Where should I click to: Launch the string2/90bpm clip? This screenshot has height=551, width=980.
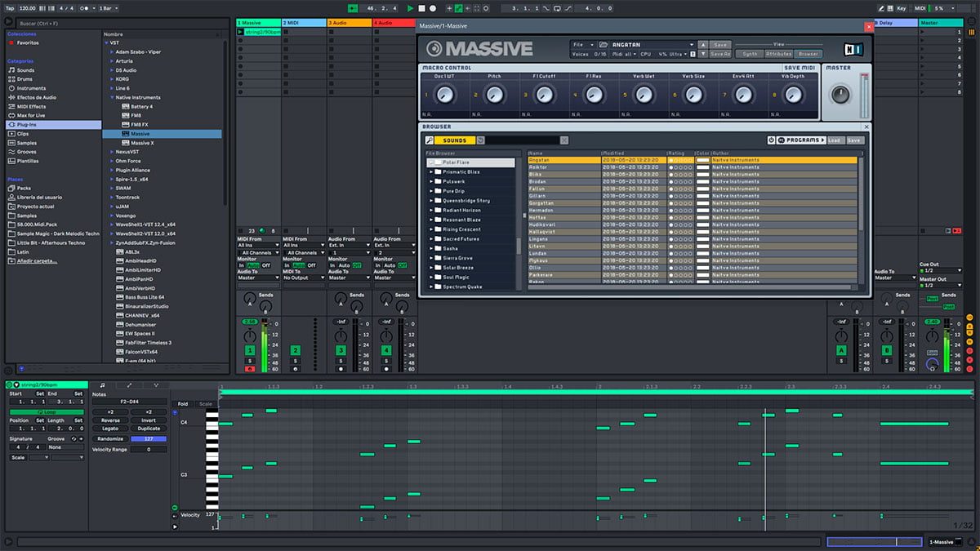(x=240, y=32)
